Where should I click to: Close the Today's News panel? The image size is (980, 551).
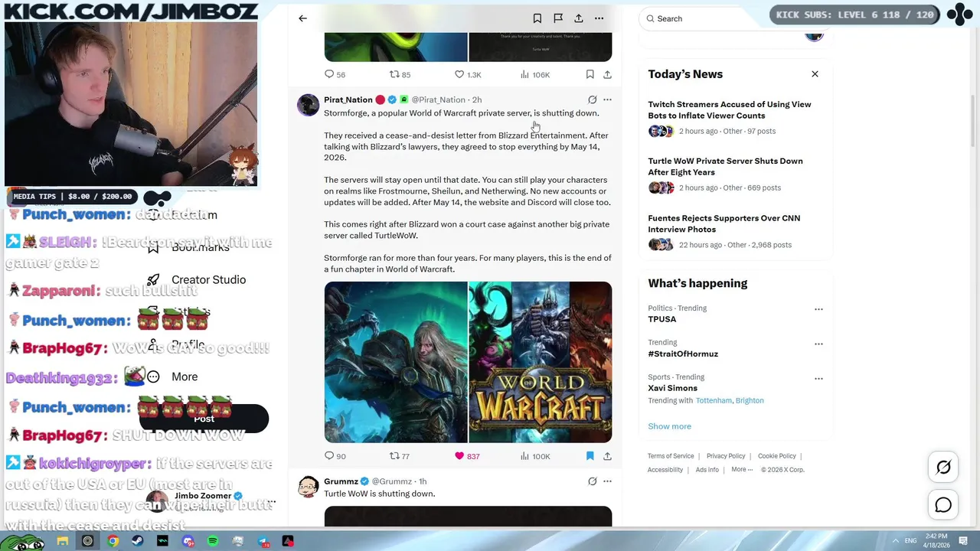(815, 74)
